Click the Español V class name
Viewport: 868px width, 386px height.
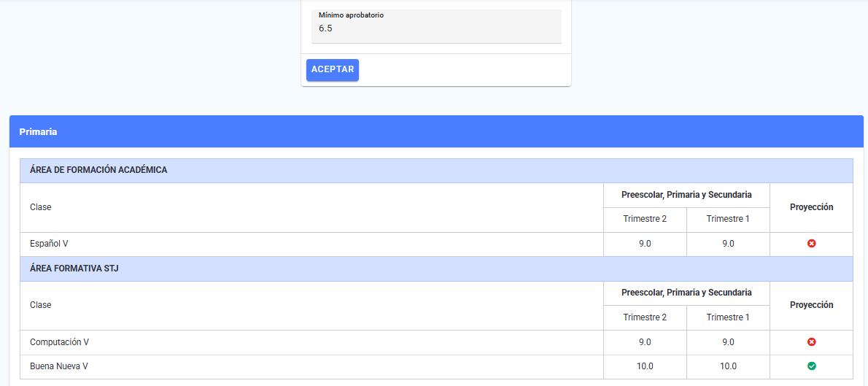pos(49,244)
